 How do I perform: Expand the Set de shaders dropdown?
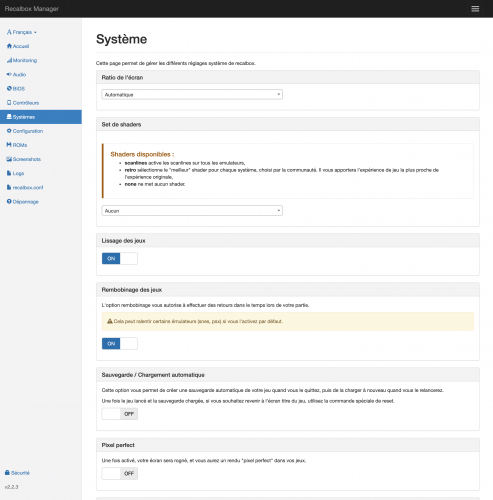click(192, 211)
